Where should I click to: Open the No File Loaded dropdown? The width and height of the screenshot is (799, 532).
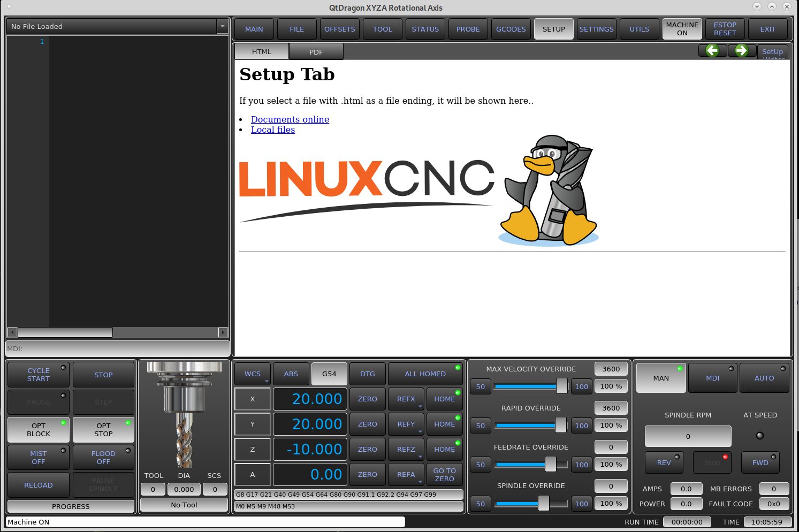pyautogui.click(x=223, y=26)
